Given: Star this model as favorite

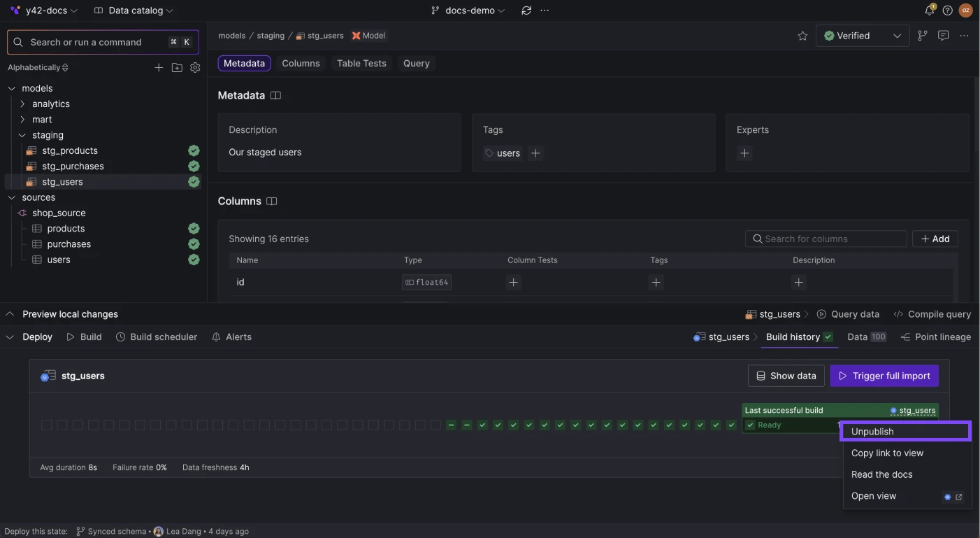Looking at the screenshot, I should click(802, 36).
